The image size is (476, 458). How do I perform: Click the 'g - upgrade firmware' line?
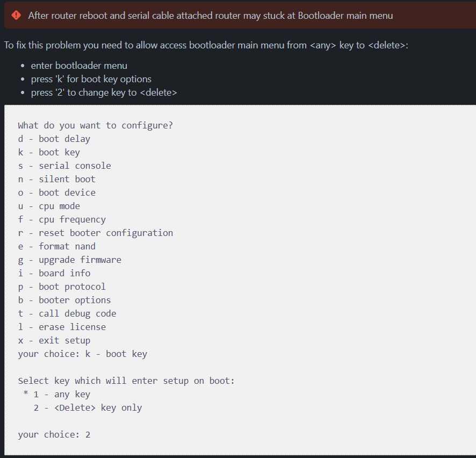point(69,260)
